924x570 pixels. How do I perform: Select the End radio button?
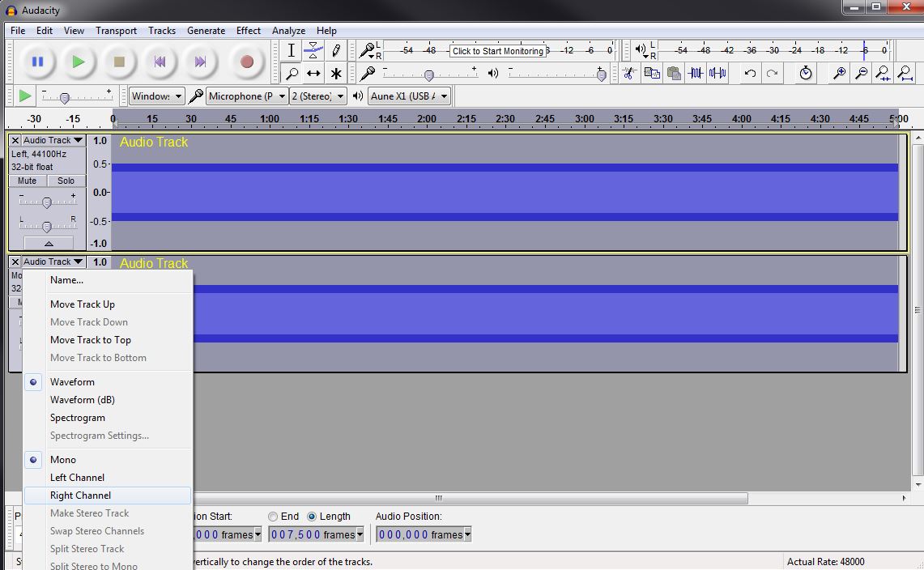273,517
